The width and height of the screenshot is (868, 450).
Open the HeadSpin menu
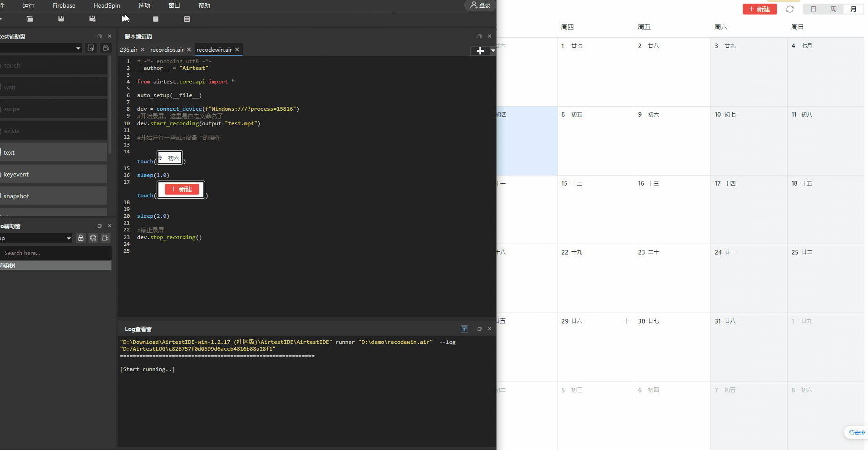pyautogui.click(x=107, y=5)
